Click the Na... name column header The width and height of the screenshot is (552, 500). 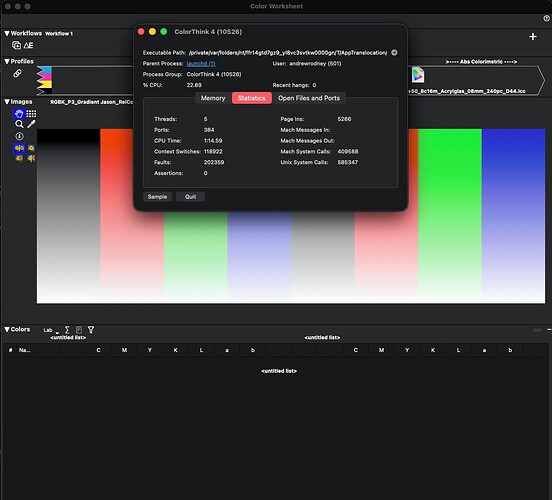24,350
